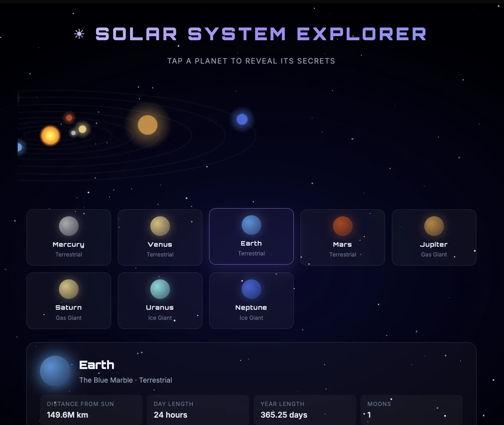Click the Day Length 24 hours stat
The height and width of the screenshot is (425, 504).
(198, 410)
